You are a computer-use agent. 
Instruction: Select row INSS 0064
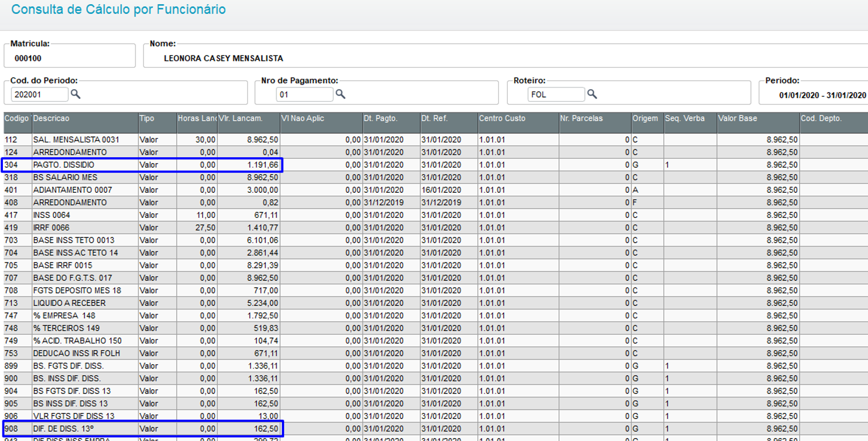(436, 215)
